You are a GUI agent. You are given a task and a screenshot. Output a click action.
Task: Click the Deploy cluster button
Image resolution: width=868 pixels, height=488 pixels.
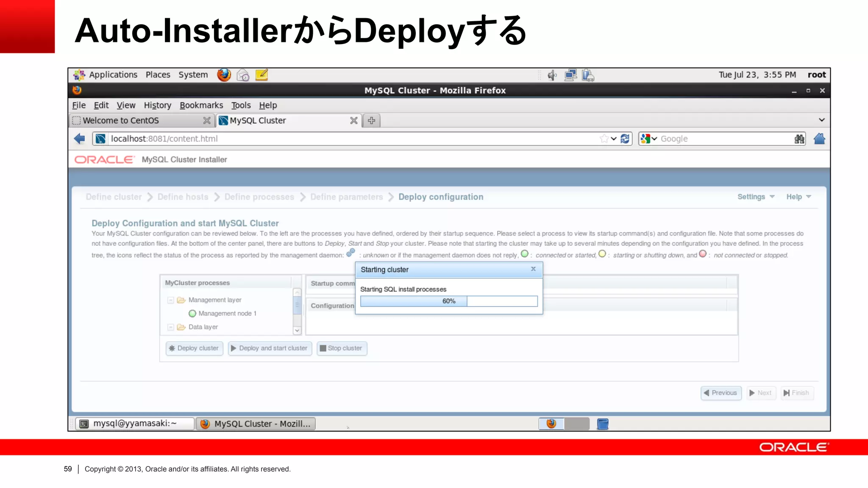point(194,348)
